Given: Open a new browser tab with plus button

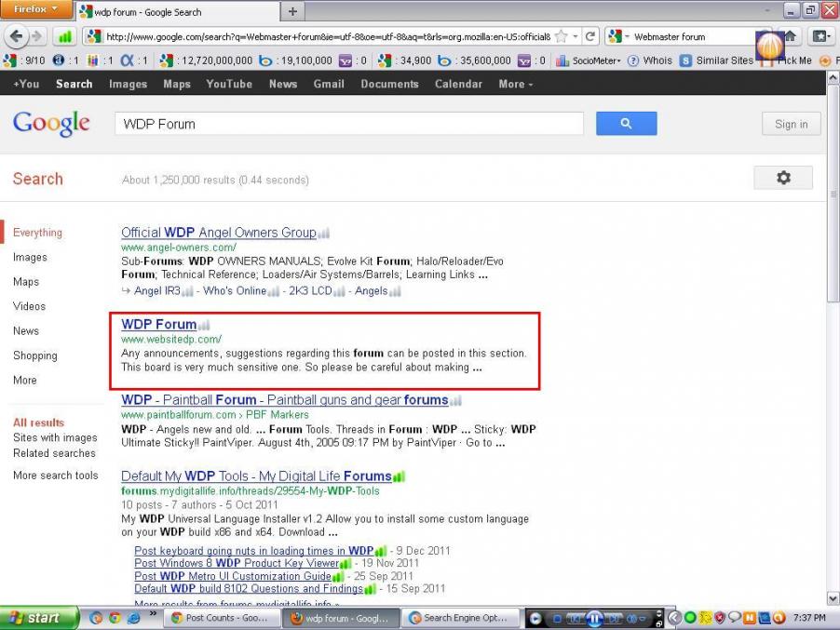Looking at the screenshot, I should point(292,11).
